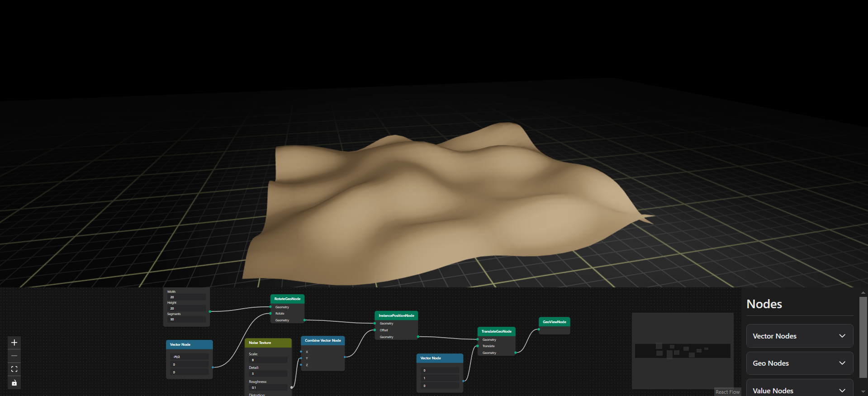This screenshot has width=868, height=396.
Task: Click the scroll-up arrow of Nodes panel
Action: (863, 292)
